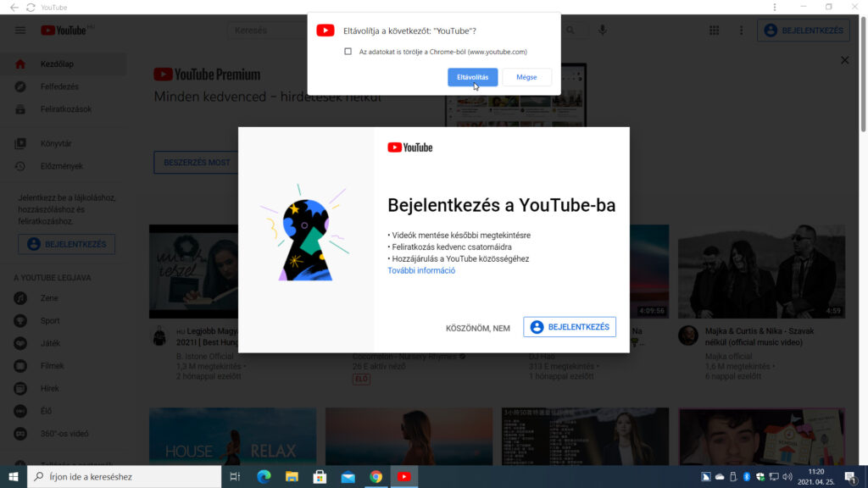The width and height of the screenshot is (868, 488).
Task: Click the sidebar BEJELENTKEZÉS button
Action: coord(66,244)
